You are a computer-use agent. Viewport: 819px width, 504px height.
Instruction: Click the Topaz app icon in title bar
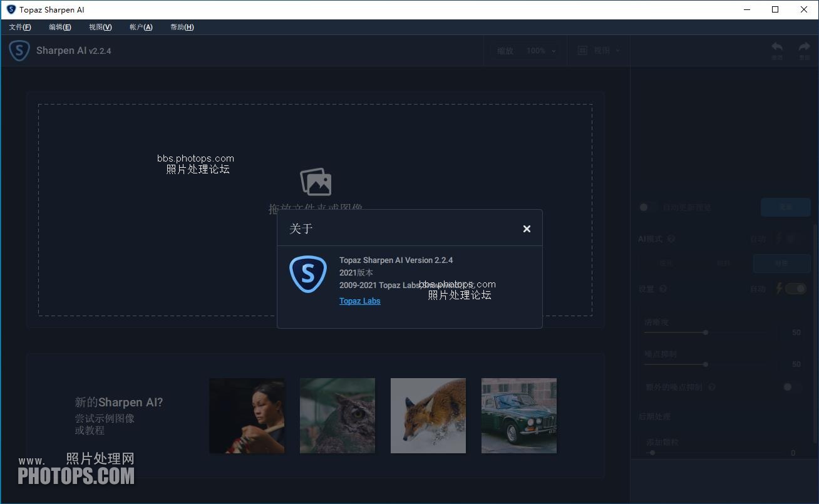point(11,9)
